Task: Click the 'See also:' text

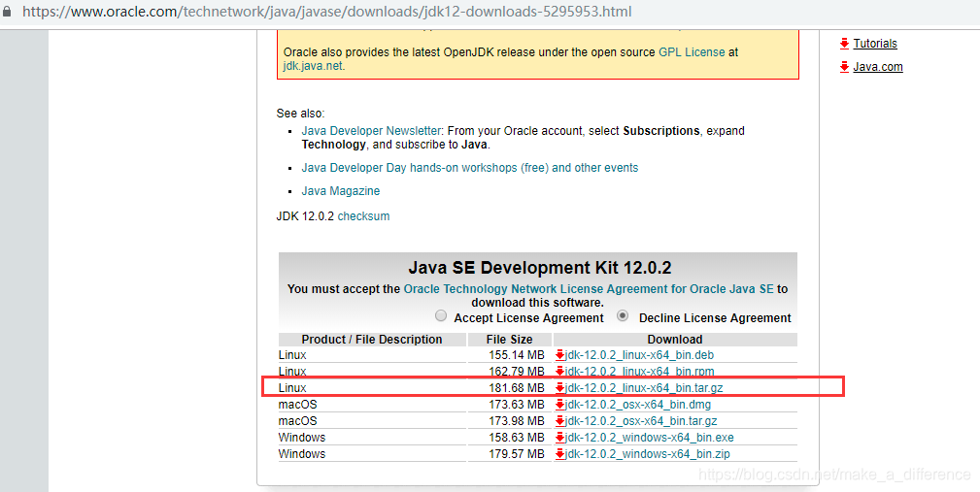Action: pos(301,114)
